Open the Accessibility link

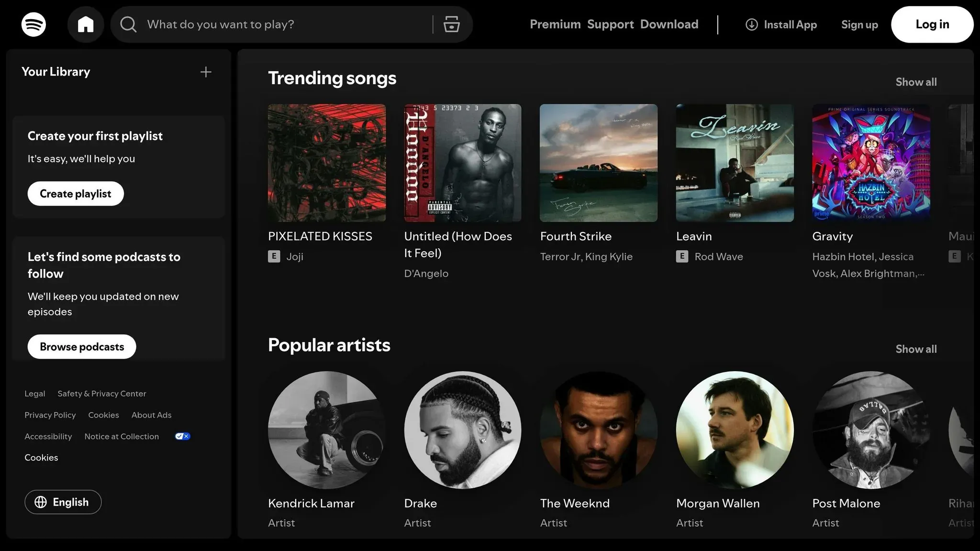(48, 437)
